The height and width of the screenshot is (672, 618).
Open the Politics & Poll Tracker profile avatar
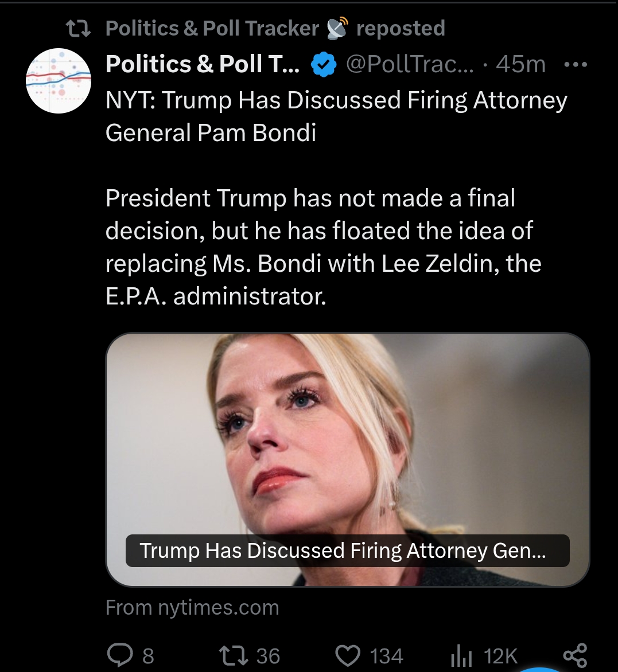pyautogui.click(x=59, y=81)
